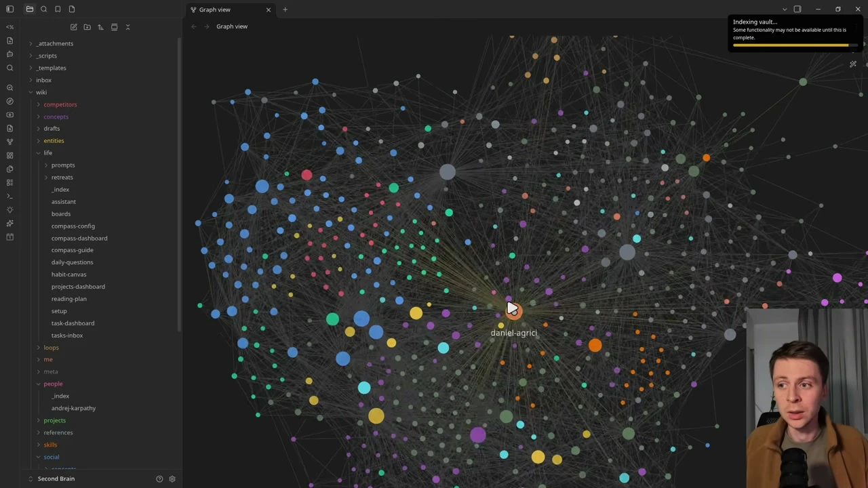Screen dimensions: 868x488
Task: Open vault settings gear
Action: 172,479
